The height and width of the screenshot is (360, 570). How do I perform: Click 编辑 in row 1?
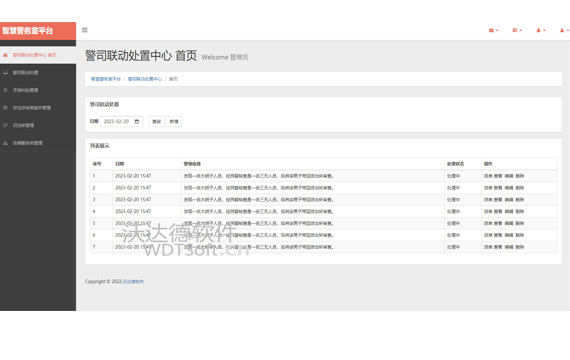pos(509,176)
